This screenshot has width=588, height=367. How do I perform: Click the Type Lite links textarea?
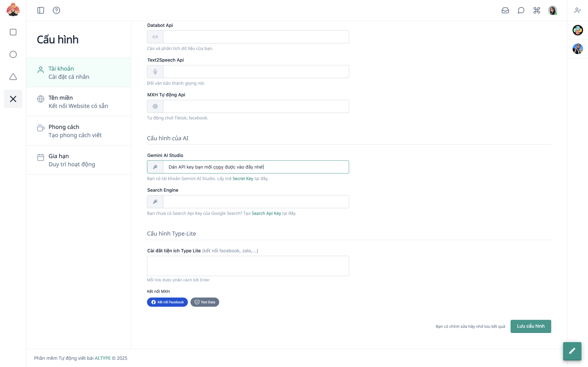(x=248, y=266)
